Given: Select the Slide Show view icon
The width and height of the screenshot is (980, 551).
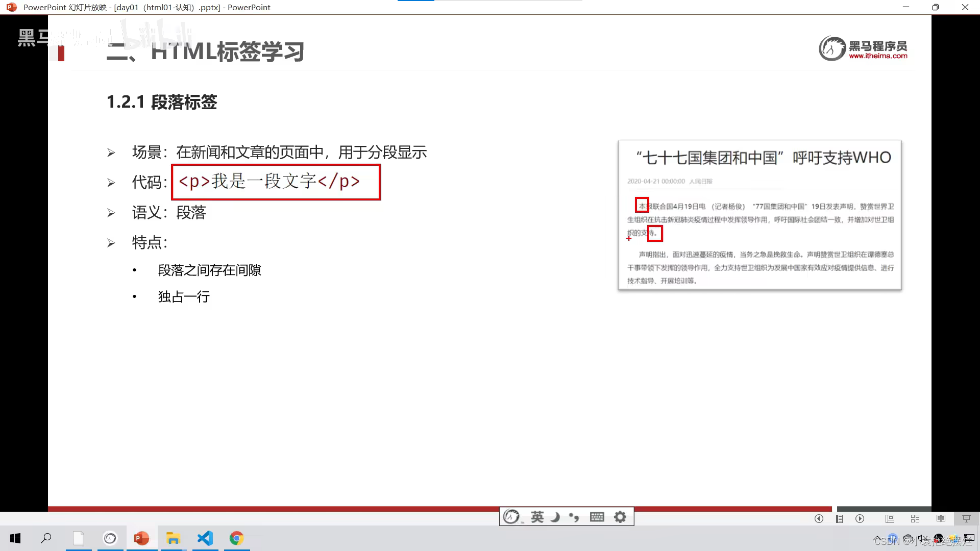Looking at the screenshot, I should [x=966, y=518].
